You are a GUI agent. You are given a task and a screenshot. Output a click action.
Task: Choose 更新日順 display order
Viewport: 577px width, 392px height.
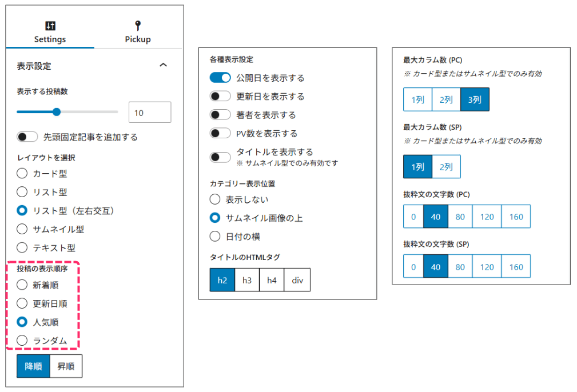coord(22,303)
